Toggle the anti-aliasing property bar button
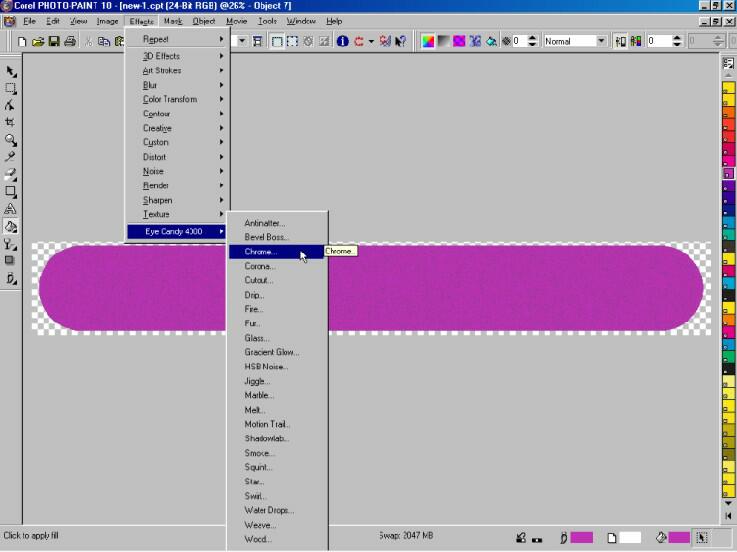This screenshot has height=552, width=737. tap(620, 41)
